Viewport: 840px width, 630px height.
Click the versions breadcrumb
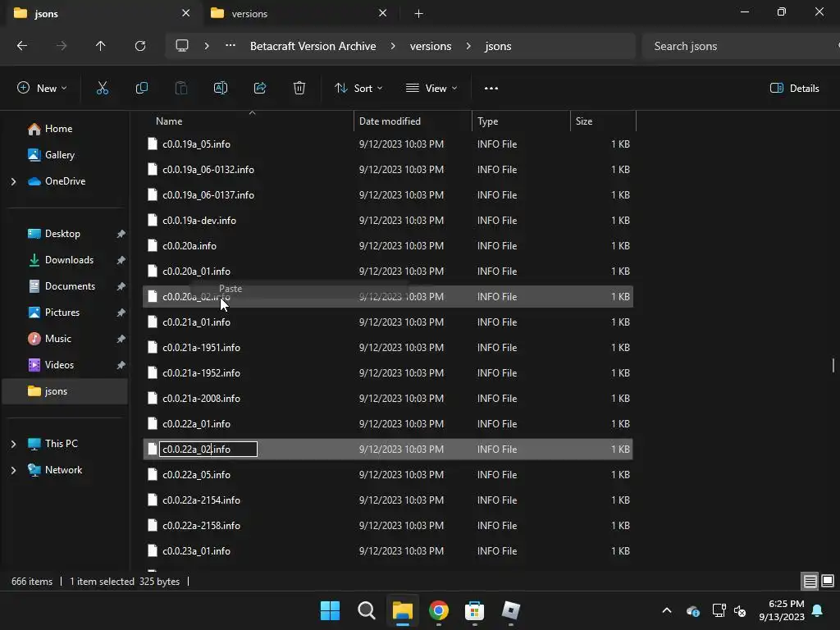pyautogui.click(x=431, y=46)
